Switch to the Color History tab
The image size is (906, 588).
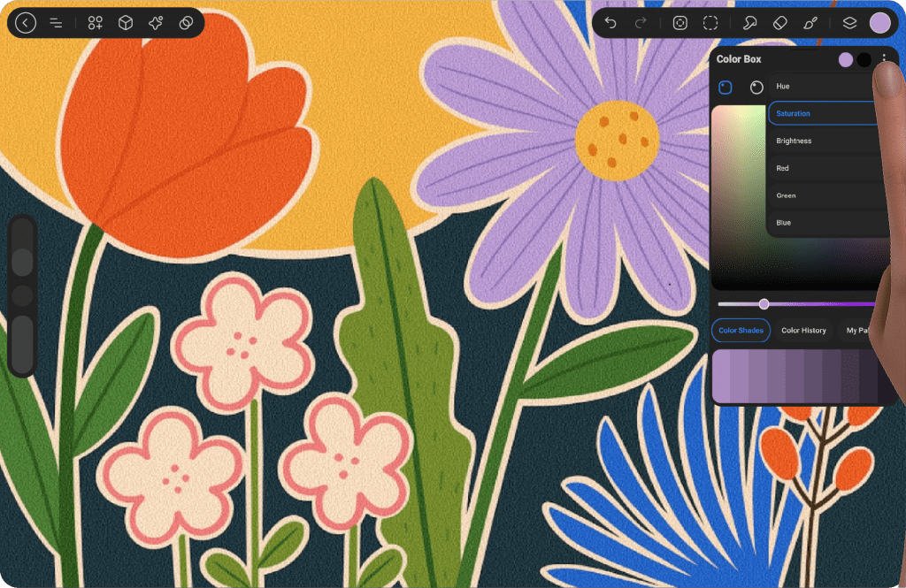(x=803, y=331)
